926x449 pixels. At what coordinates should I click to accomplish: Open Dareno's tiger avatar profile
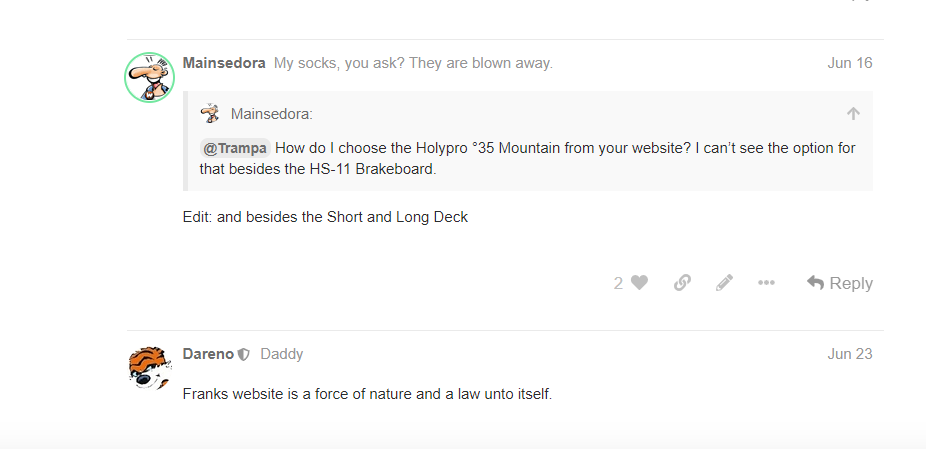149,367
